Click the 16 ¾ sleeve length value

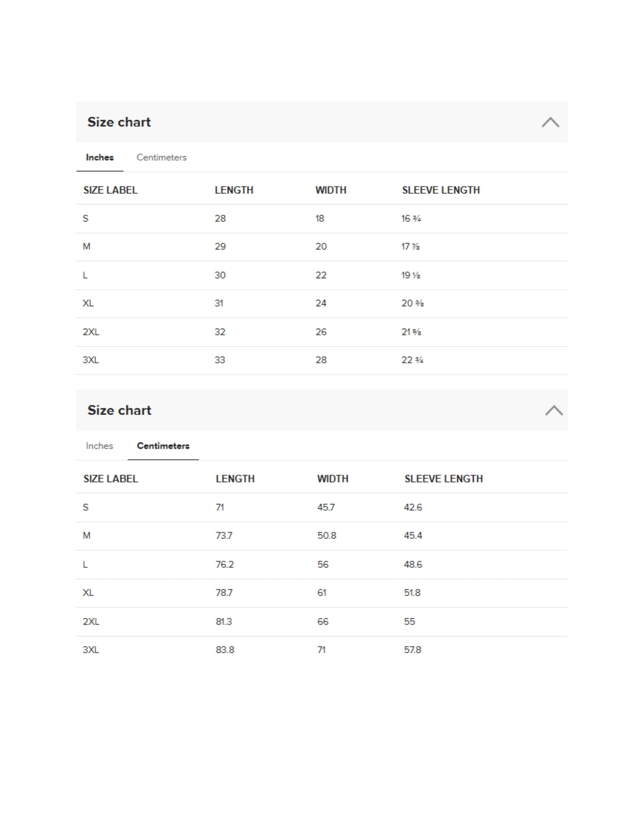[x=411, y=218]
